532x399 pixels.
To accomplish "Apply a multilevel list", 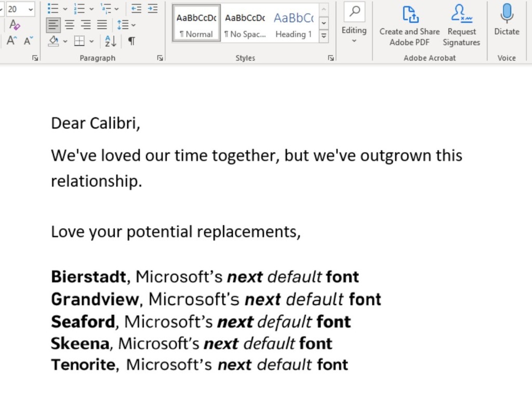I will (x=106, y=9).
